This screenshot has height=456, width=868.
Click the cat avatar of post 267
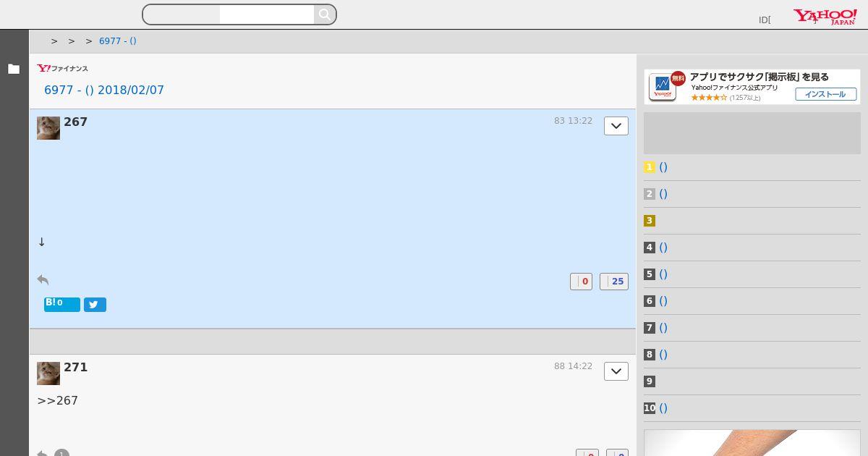point(48,128)
